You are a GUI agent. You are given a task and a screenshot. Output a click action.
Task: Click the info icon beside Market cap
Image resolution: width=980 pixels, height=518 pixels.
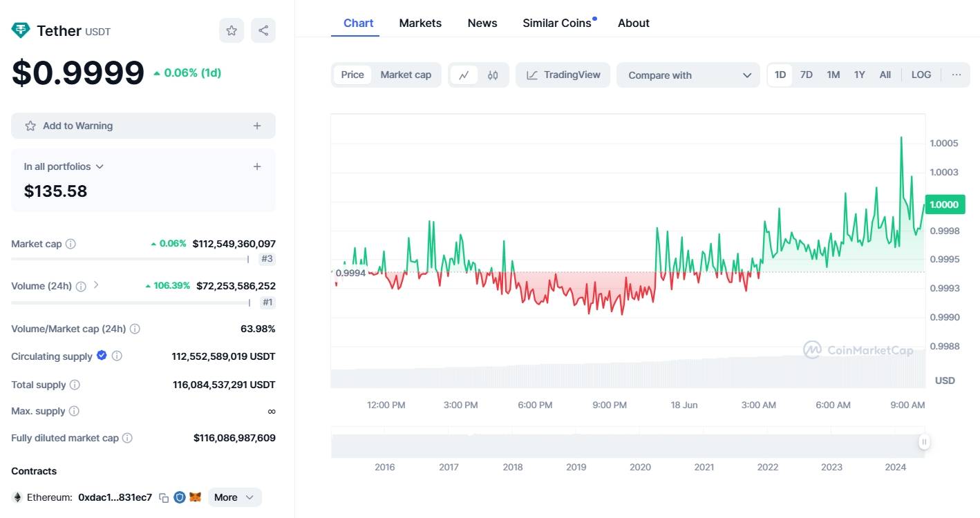[x=70, y=244]
